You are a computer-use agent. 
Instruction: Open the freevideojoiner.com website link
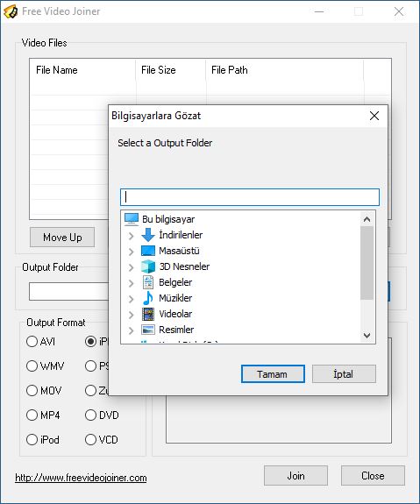[81, 478]
